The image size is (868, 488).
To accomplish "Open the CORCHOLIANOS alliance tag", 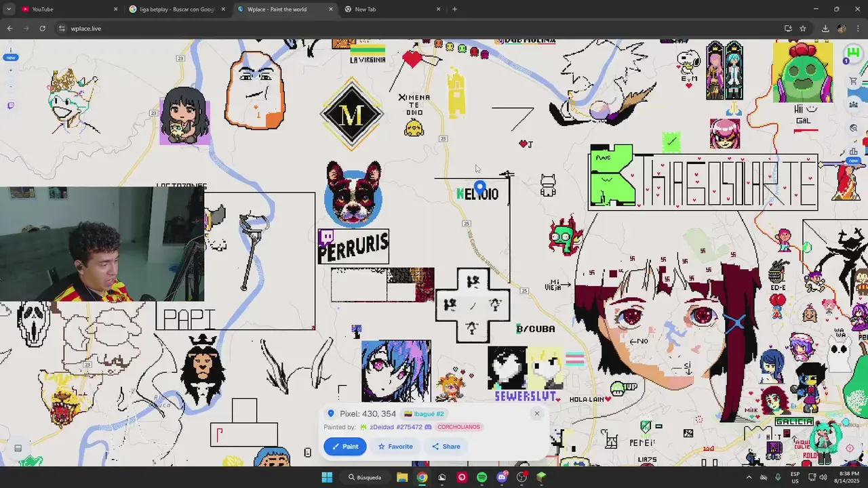I will coord(458,427).
